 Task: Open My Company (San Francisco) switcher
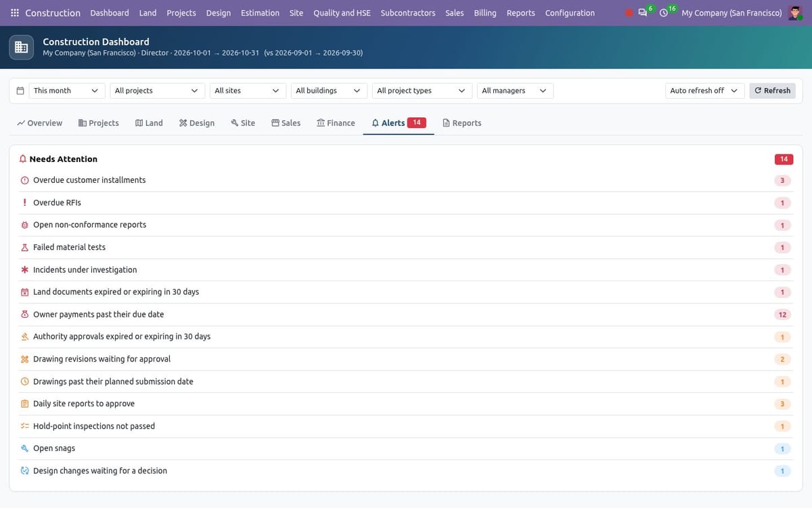click(x=731, y=13)
